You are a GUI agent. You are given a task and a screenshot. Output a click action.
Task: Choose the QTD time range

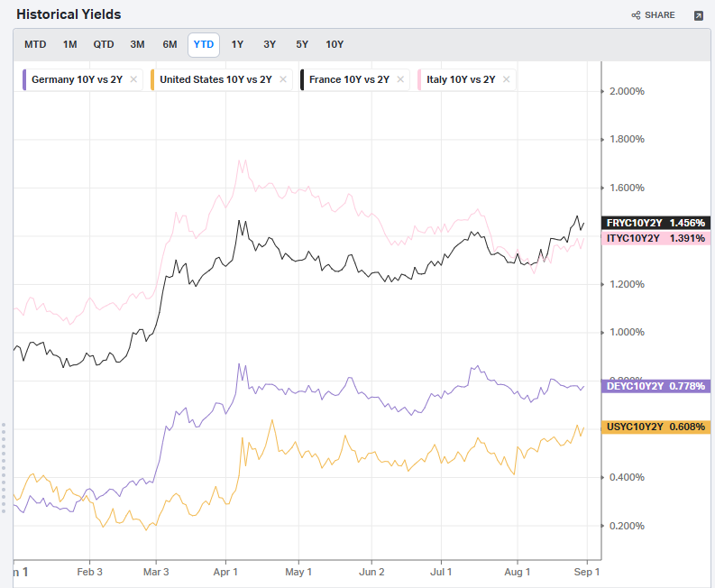pos(104,45)
